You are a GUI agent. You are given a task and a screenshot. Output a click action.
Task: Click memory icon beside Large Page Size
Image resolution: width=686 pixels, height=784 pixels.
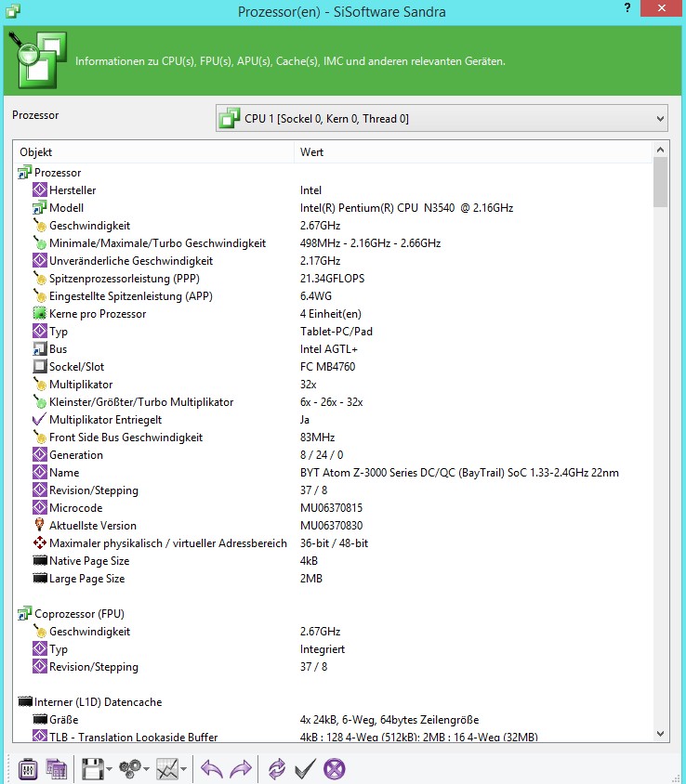(40, 579)
